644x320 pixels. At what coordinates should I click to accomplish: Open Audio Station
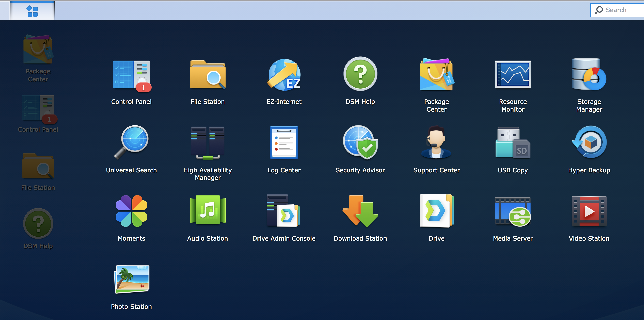click(x=208, y=210)
